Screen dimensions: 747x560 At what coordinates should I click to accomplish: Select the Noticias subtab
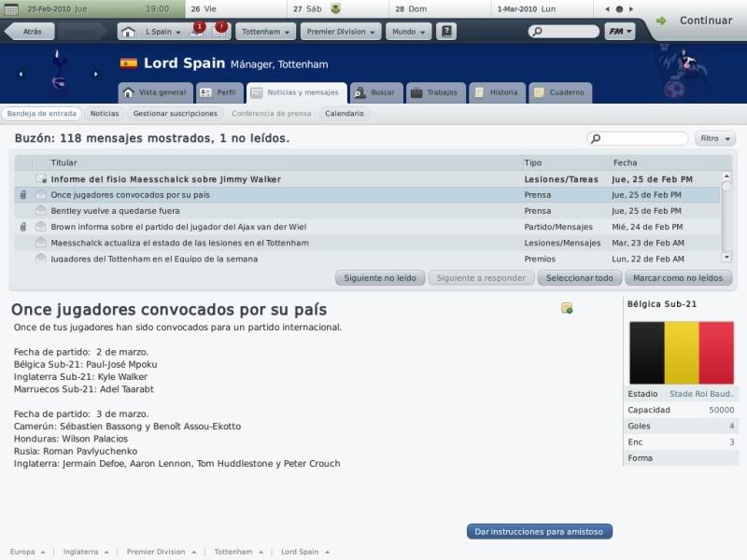105,113
